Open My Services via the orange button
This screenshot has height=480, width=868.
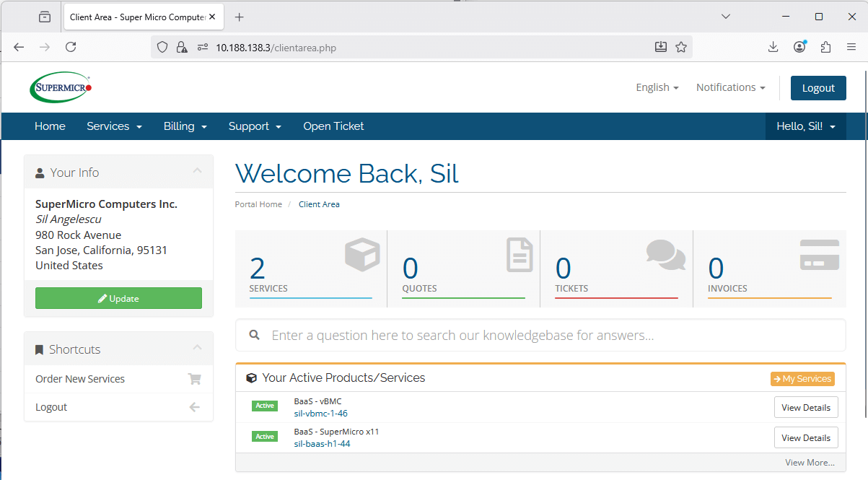click(x=802, y=378)
